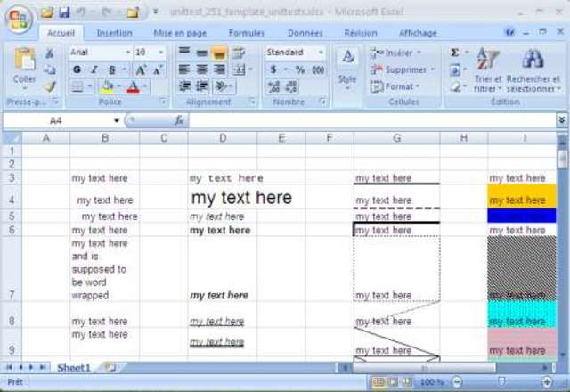Open the font color dropdown arrow

point(145,86)
